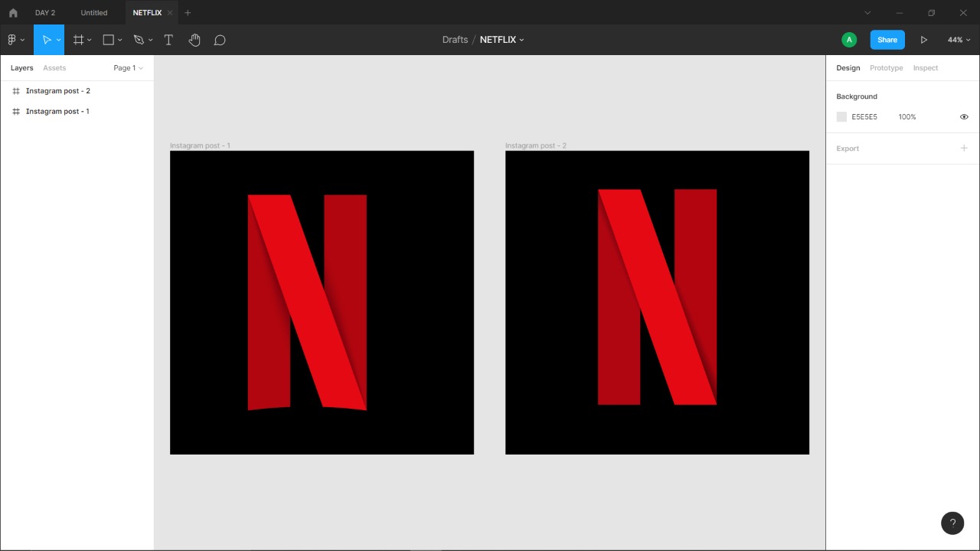Viewport: 980px width, 551px height.
Task: Click frame icon beside Instagram post - 1 layer
Action: [16, 112]
